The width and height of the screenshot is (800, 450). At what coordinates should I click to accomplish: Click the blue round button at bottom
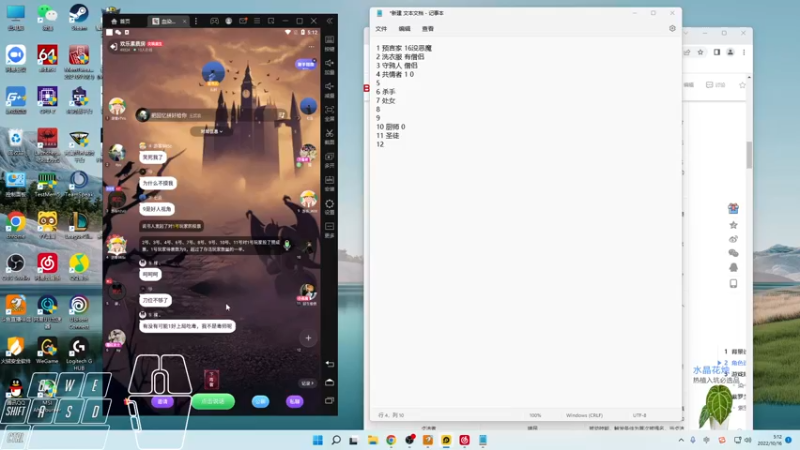pos(260,402)
